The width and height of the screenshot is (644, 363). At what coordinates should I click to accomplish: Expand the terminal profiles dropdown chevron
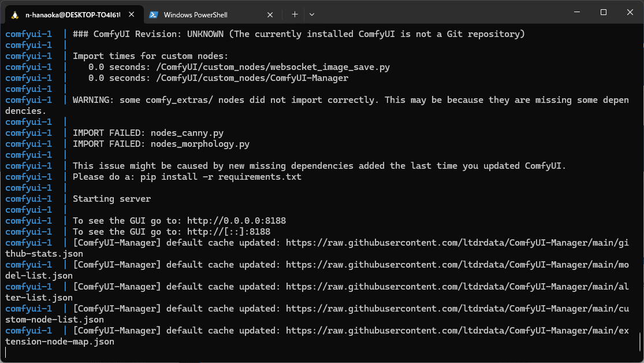pos(312,14)
